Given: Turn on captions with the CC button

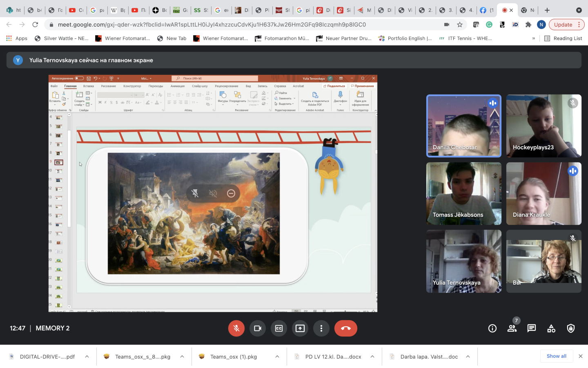Looking at the screenshot, I should click(279, 328).
